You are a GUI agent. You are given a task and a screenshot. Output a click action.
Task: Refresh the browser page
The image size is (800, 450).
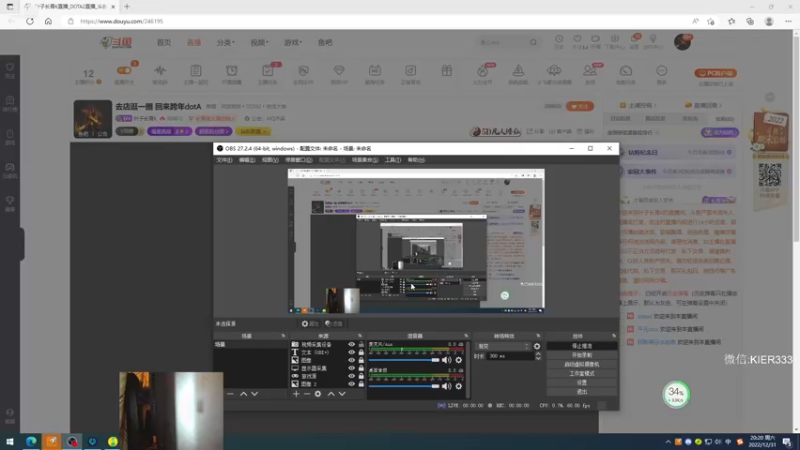(30, 21)
